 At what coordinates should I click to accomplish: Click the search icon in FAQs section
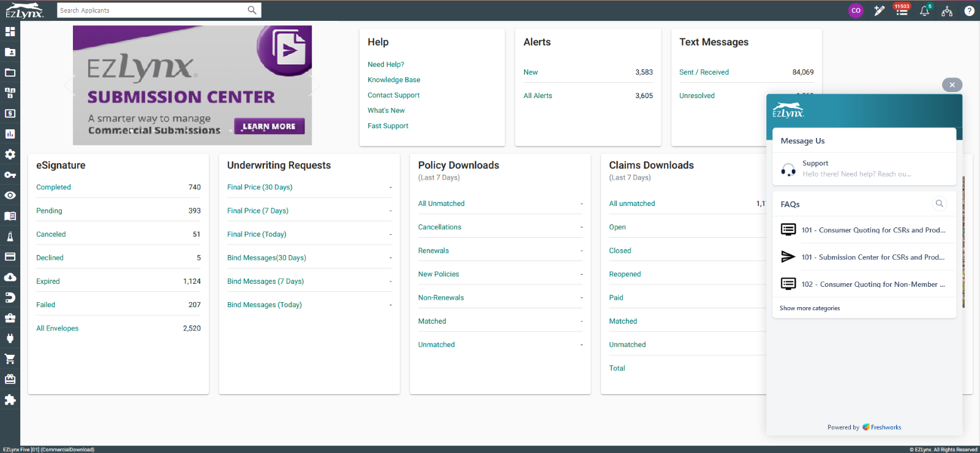939,204
